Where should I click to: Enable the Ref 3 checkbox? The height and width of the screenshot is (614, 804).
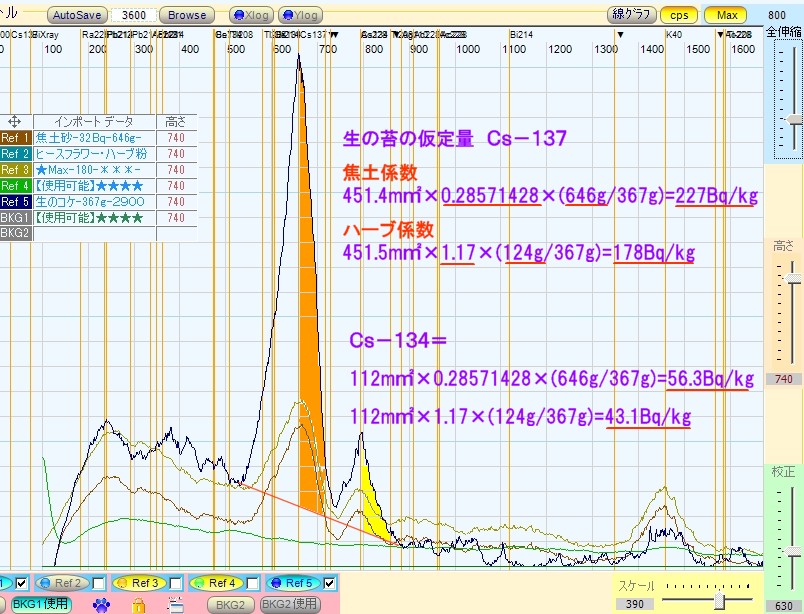coord(176,583)
